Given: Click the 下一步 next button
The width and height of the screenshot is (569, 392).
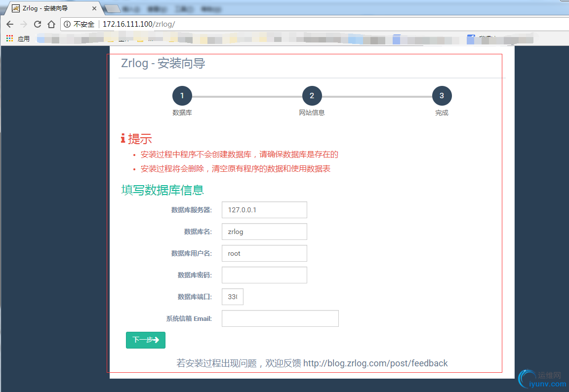Looking at the screenshot, I should (146, 340).
